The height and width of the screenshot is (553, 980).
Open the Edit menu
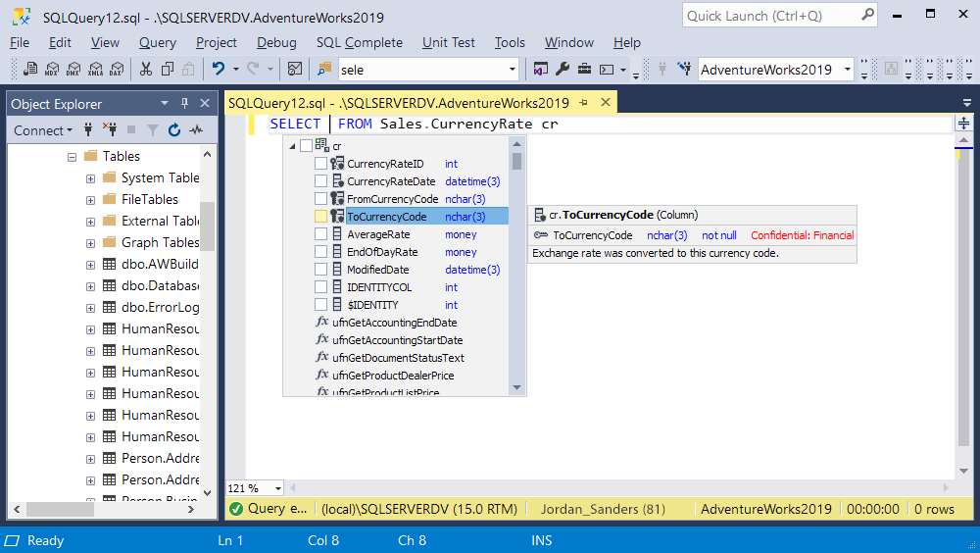click(x=60, y=42)
